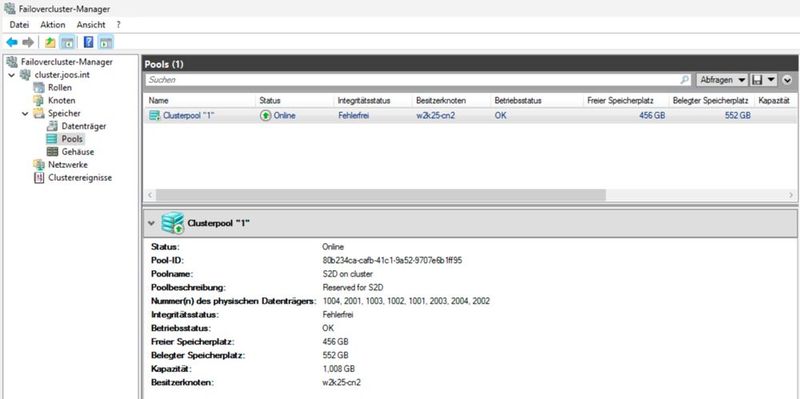Click the Failovercluster-Manager root node icon
Viewport: 800px width, 399px height.
12,62
